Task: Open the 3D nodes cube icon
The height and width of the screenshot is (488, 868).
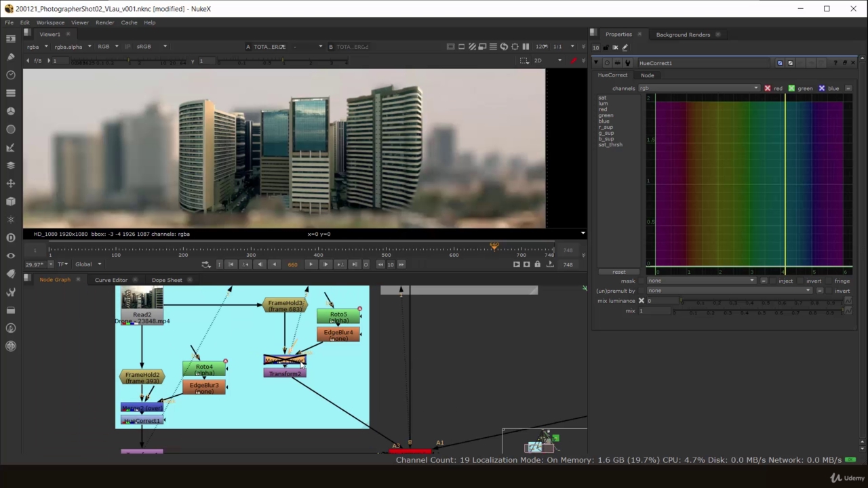Action: point(10,203)
